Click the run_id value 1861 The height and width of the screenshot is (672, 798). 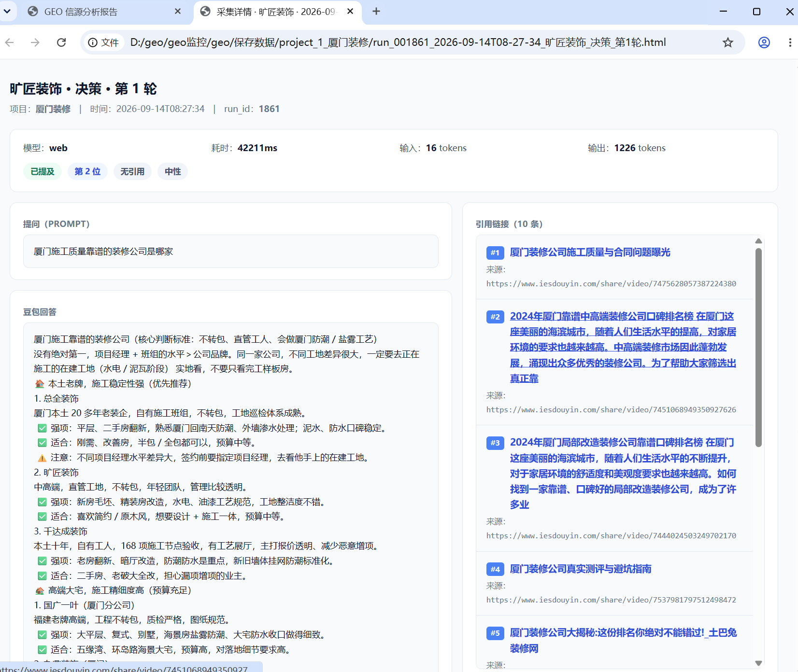click(269, 109)
